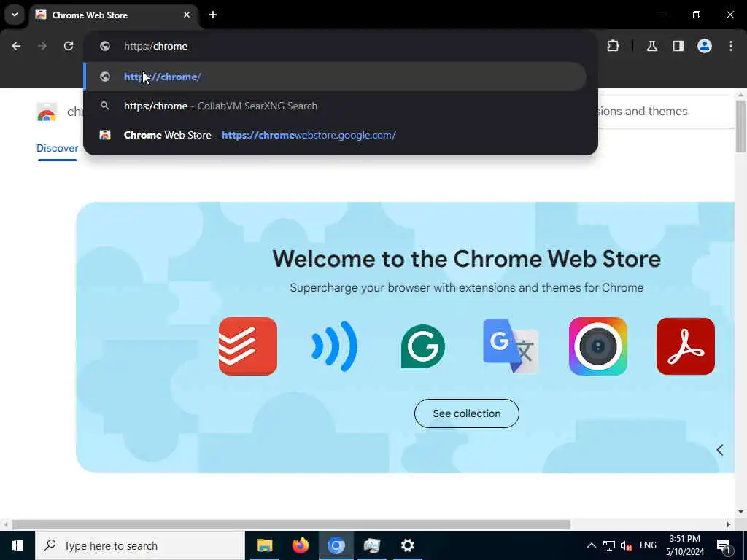The width and height of the screenshot is (747, 560).
Task: Open Firefox from the taskbar
Action: tap(300, 545)
